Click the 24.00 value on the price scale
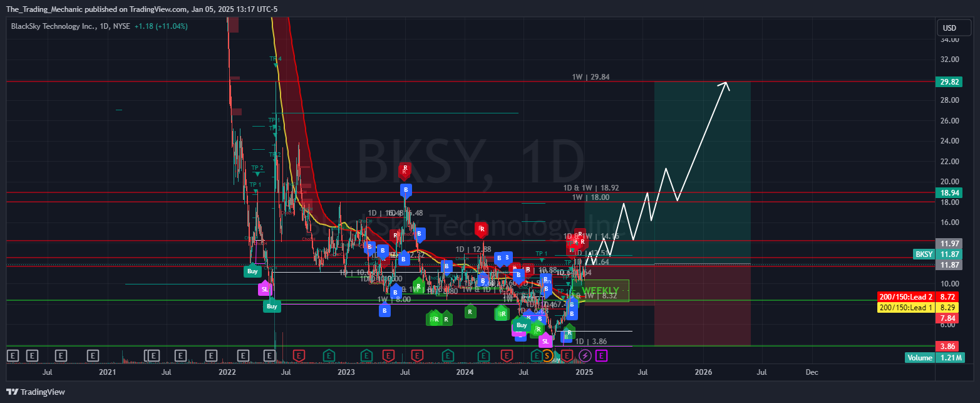980x403 pixels. tap(949, 141)
